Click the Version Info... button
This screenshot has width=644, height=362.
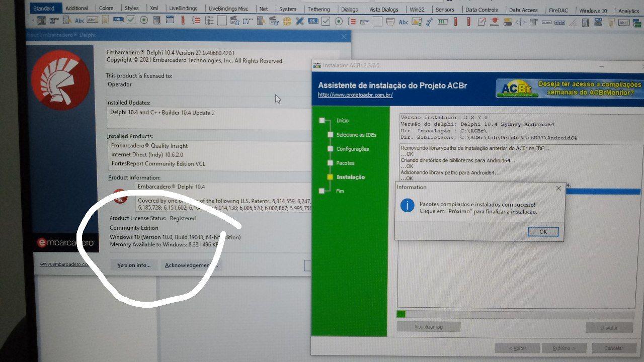(x=134, y=265)
